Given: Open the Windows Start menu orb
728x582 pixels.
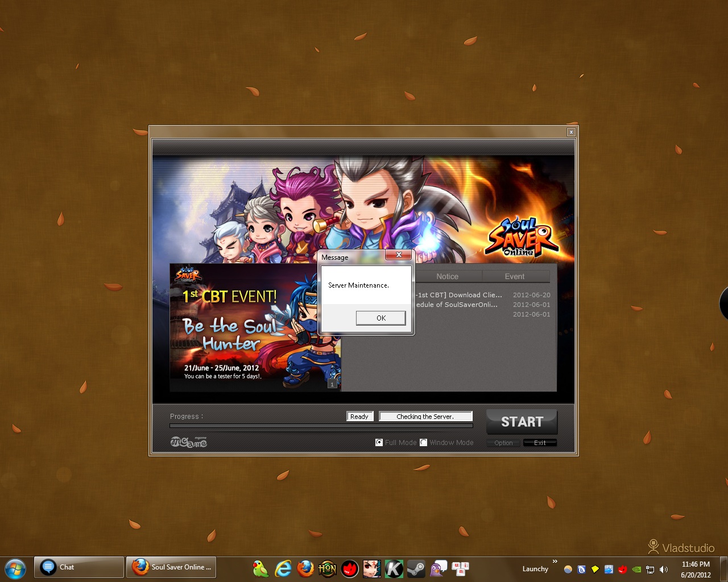Looking at the screenshot, I should pyautogui.click(x=15, y=568).
